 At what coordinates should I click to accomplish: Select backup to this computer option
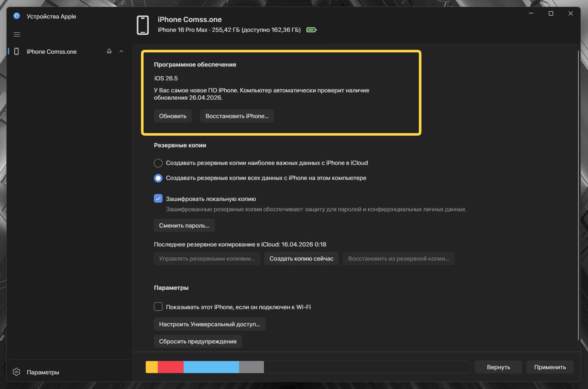158,178
